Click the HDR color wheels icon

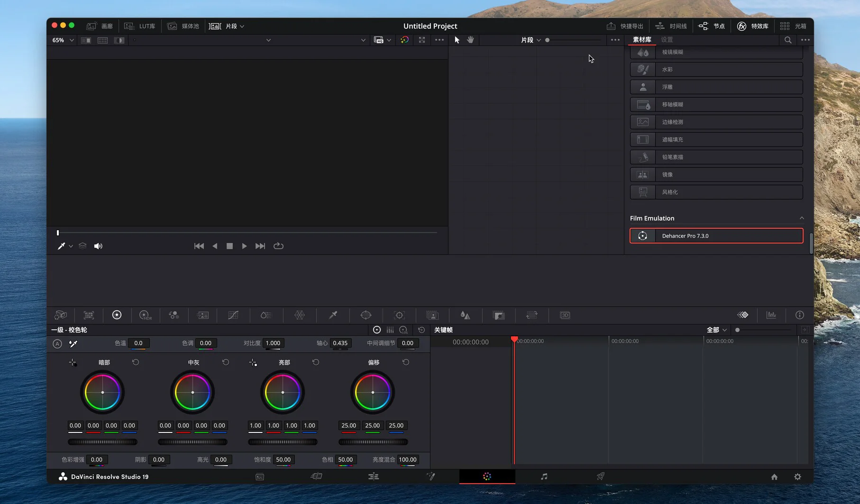[x=145, y=315]
